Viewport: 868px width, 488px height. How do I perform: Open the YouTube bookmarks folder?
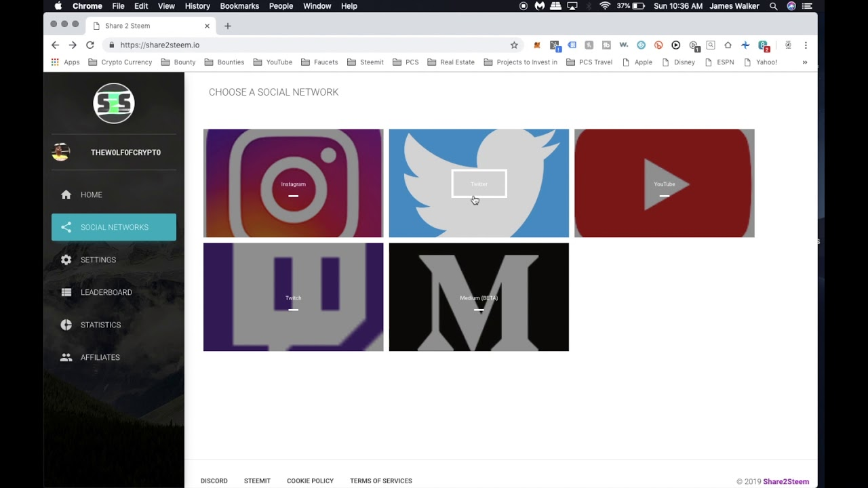click(273, 62)
